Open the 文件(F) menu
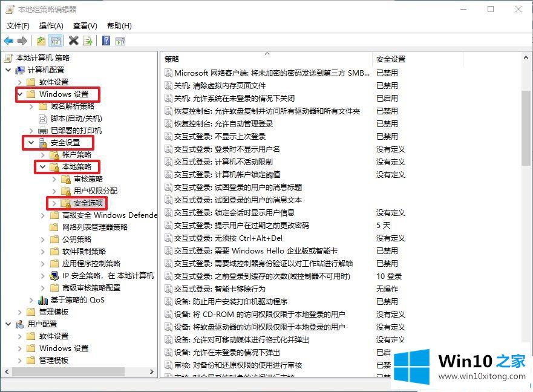The height and width of the screenshot is (392, 533). [18, 26]
